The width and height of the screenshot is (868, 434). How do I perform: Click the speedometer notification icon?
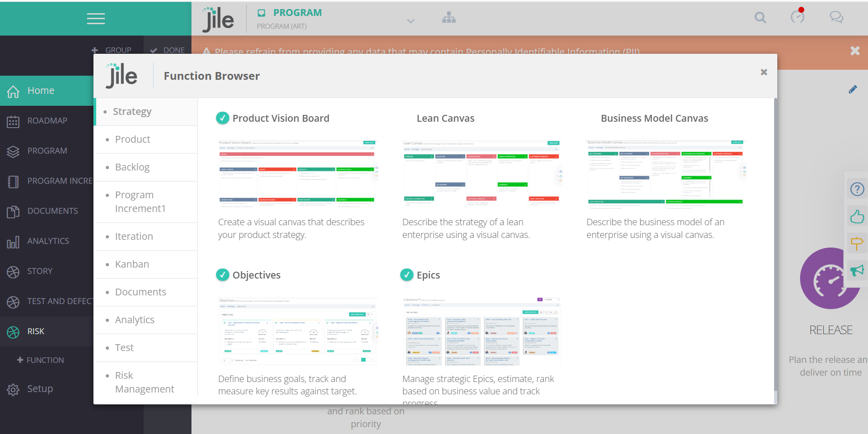click(x=797, y=17)
